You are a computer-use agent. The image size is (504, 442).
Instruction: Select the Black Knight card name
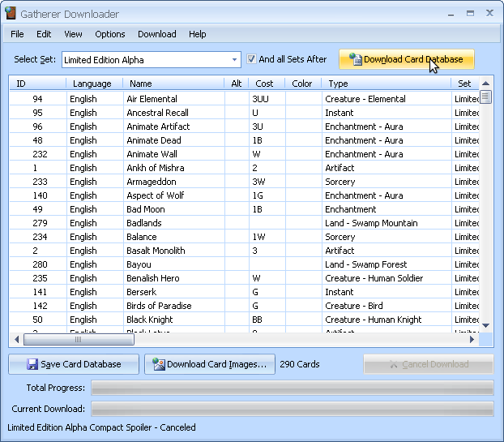coord(149,320)
